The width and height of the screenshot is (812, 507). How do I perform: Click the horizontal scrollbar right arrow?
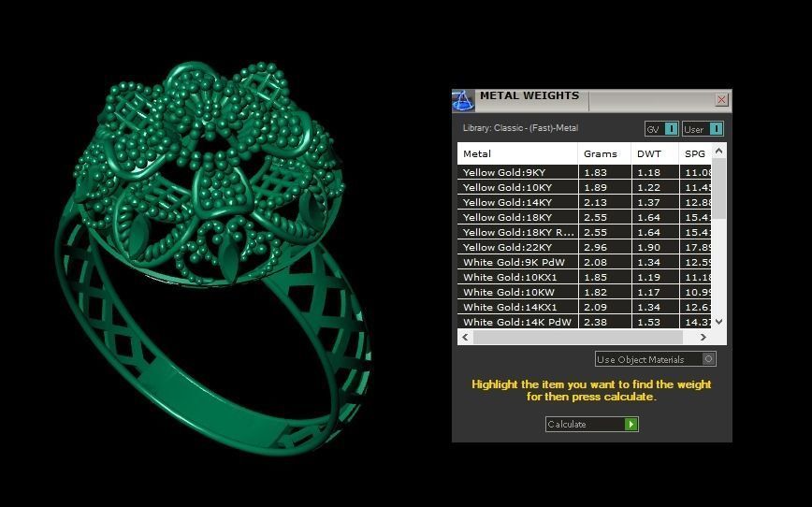[703, 337]
